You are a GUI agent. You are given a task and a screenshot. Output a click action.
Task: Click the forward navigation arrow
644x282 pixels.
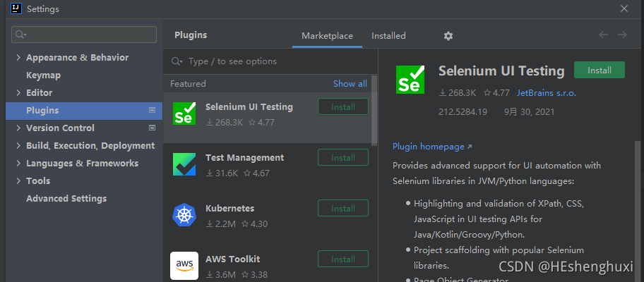622,35
